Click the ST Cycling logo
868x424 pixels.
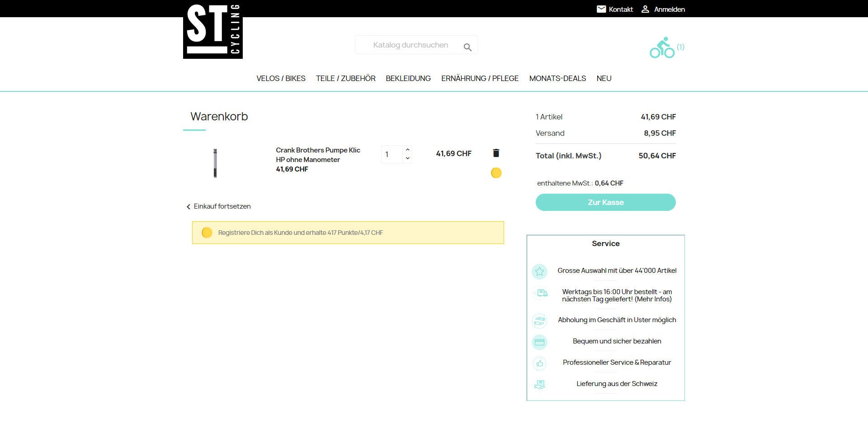[x=212, y=30]
